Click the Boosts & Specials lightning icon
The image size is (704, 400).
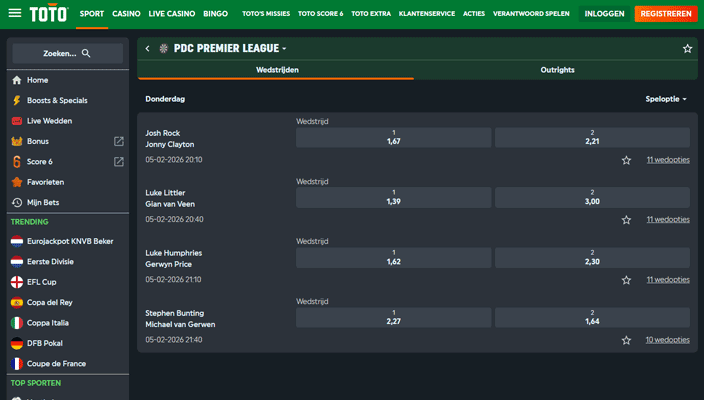click(x=17, y=100)
